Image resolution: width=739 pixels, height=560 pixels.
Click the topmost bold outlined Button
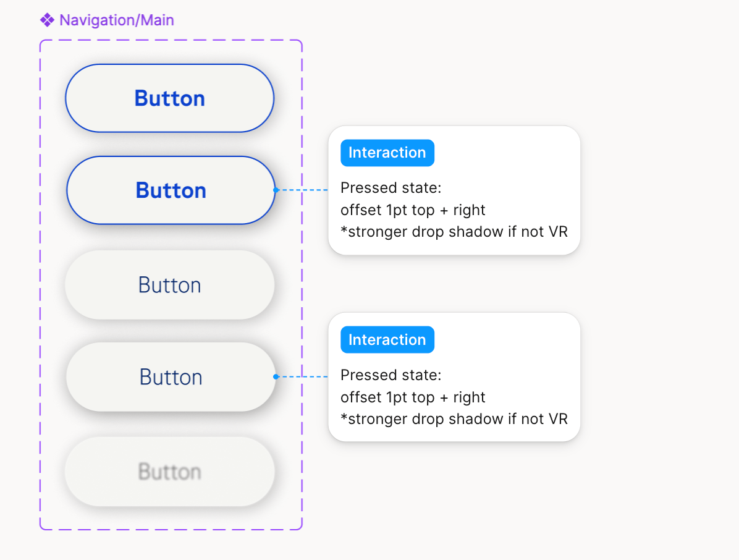point(170,98)
